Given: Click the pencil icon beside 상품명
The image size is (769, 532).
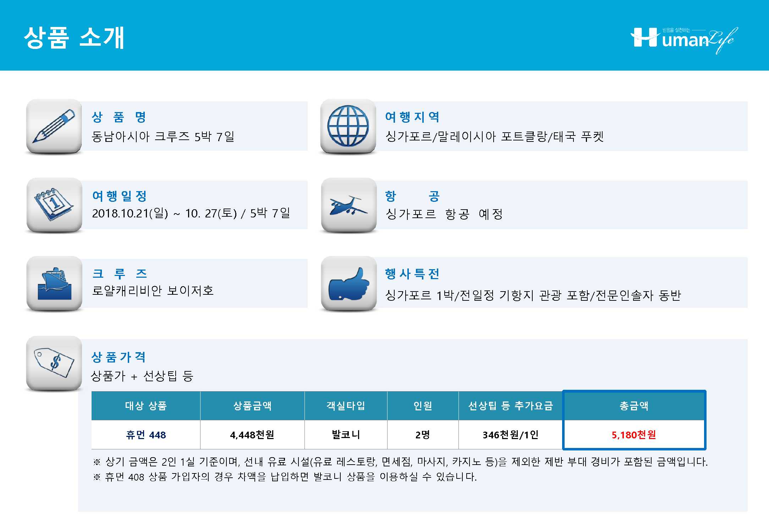Looking at the screenshot, I should (x=54, y=126).
